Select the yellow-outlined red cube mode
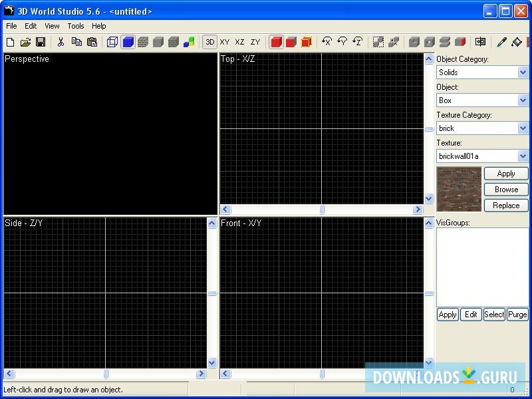 coord(307,42)
